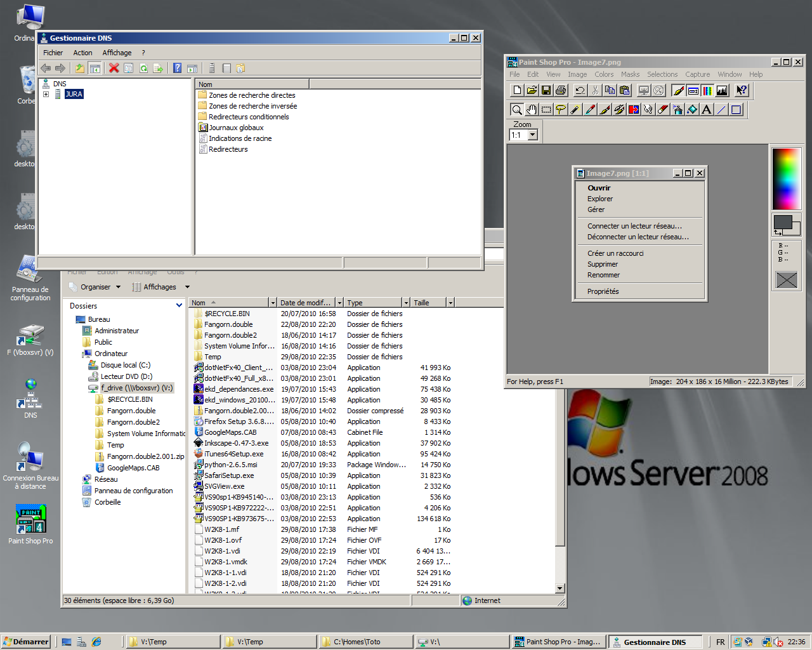Click the Démarrer start button
Screen dimensions: 812x650
click(26, 642)
